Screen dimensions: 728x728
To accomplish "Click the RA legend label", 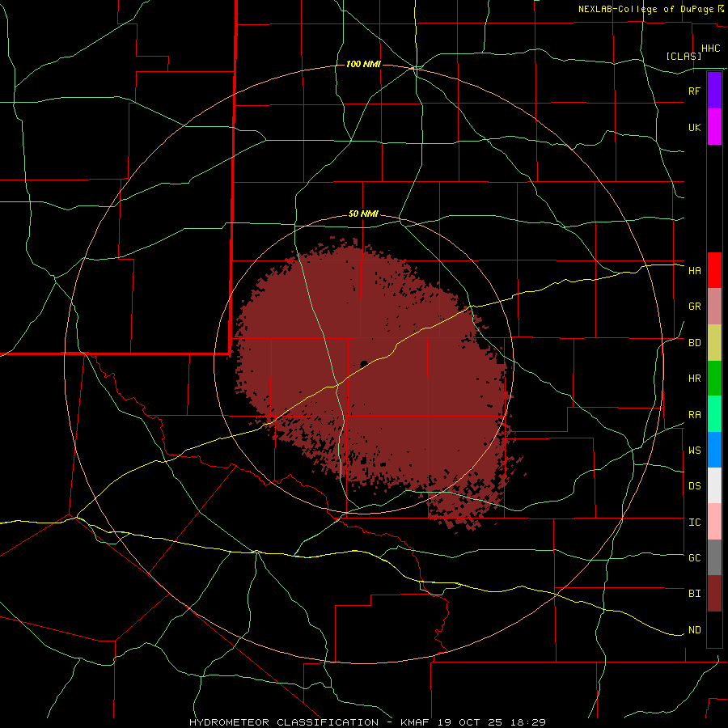I will (x=694, y=415).
